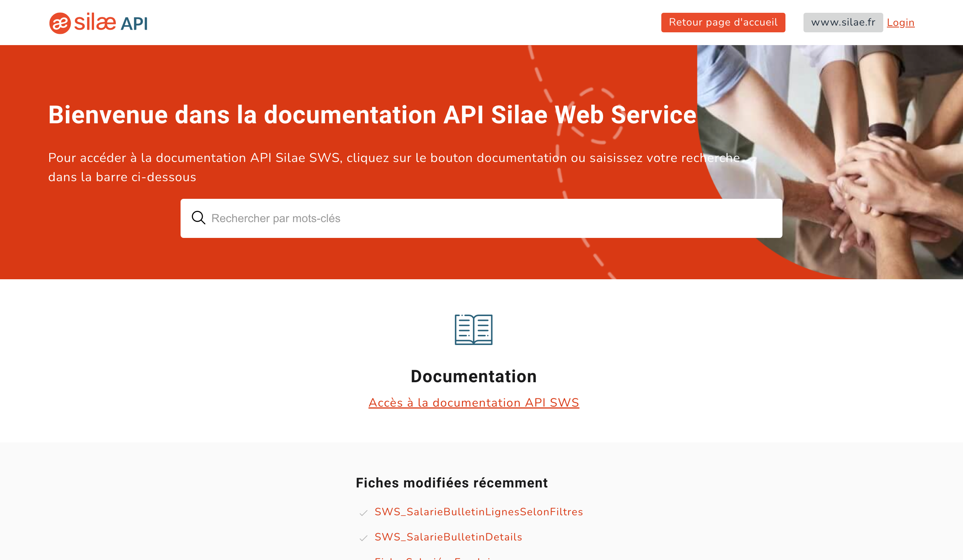Viewport: 963px width, 560px height.
Task: Open the Login link
Action: pyautogui.click(x=900, y=23)
